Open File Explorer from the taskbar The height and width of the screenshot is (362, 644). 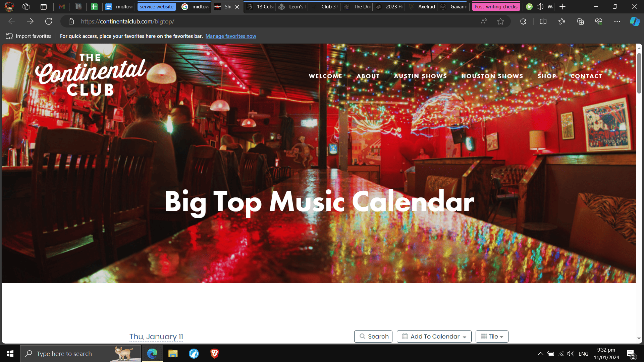tap(173, 354)
